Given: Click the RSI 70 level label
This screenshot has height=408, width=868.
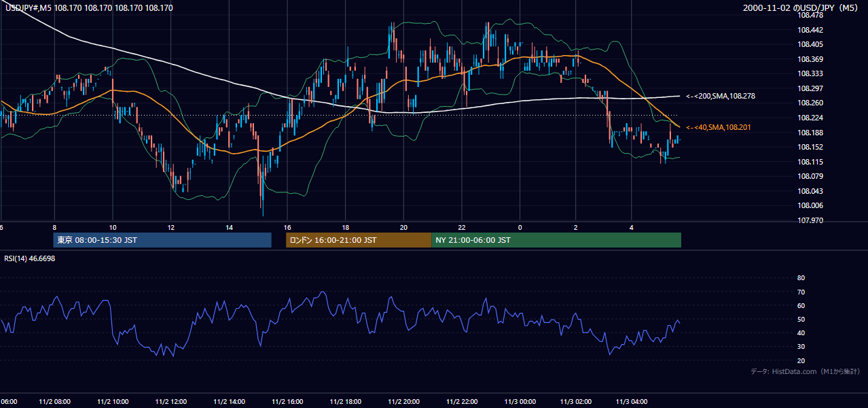Looking at the screenshot, I should [x=801, y=292].
